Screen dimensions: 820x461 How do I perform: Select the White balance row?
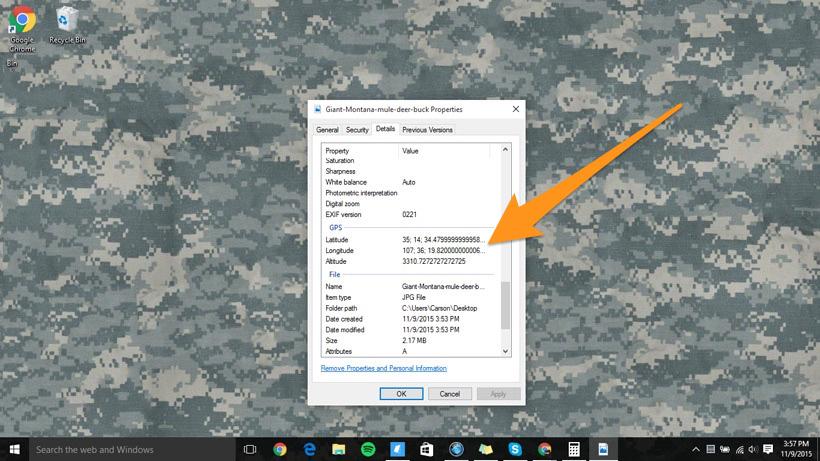click(407, 182)
